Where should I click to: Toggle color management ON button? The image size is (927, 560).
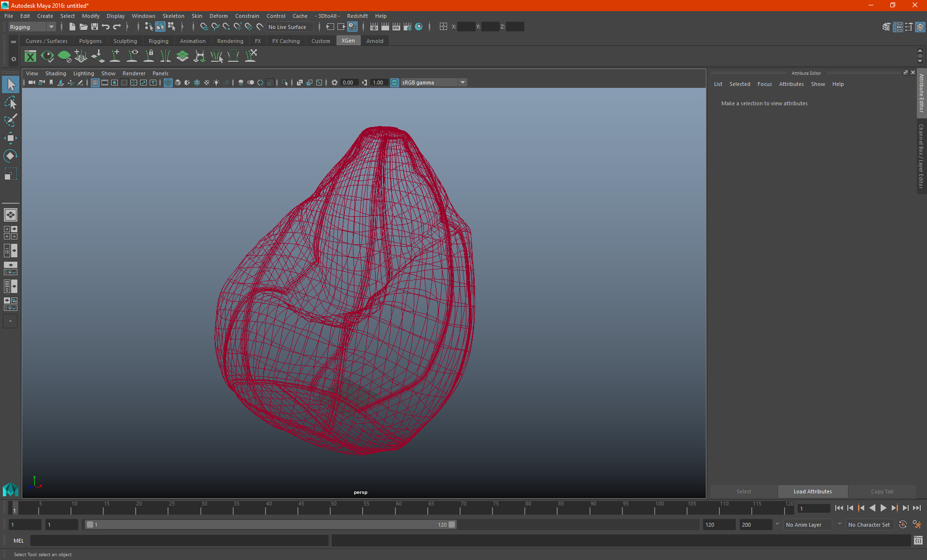pos(394,83)
